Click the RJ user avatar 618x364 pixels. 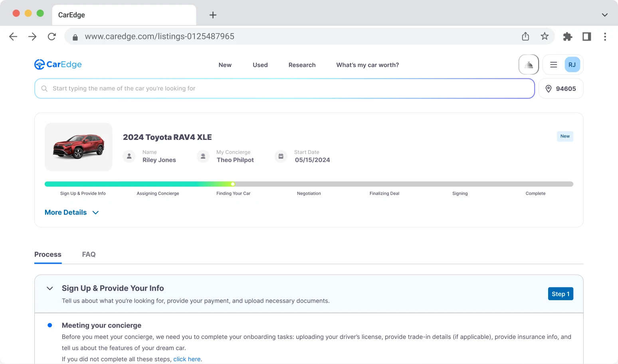[572, 65]
